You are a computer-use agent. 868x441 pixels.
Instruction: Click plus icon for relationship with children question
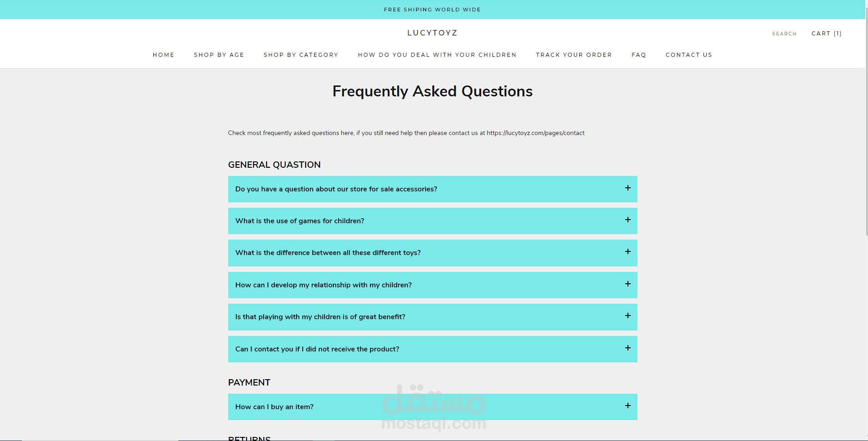(x=627, y=284)
